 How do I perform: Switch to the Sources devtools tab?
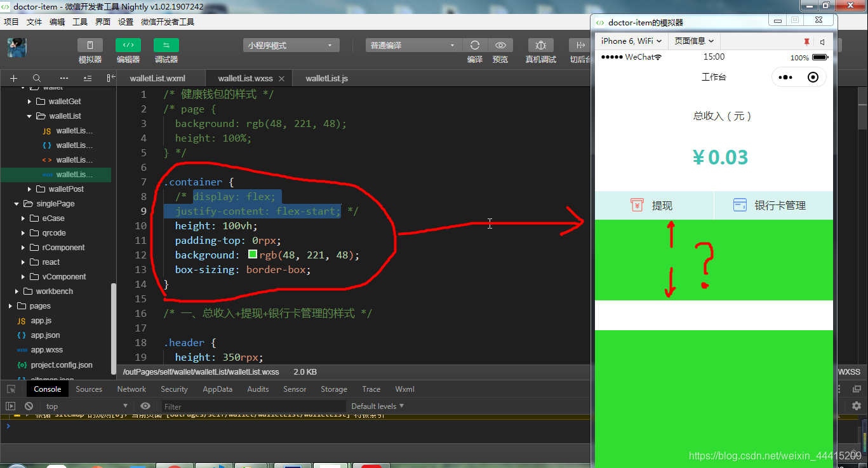89,389
